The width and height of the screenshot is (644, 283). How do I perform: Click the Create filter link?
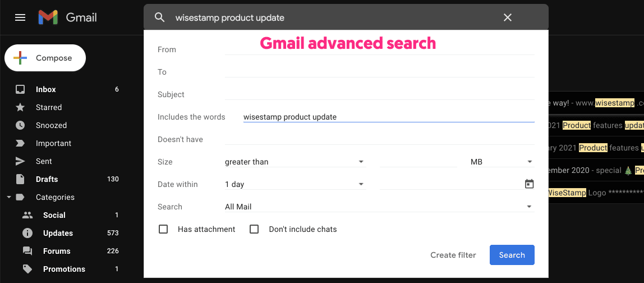click(453, 255)
